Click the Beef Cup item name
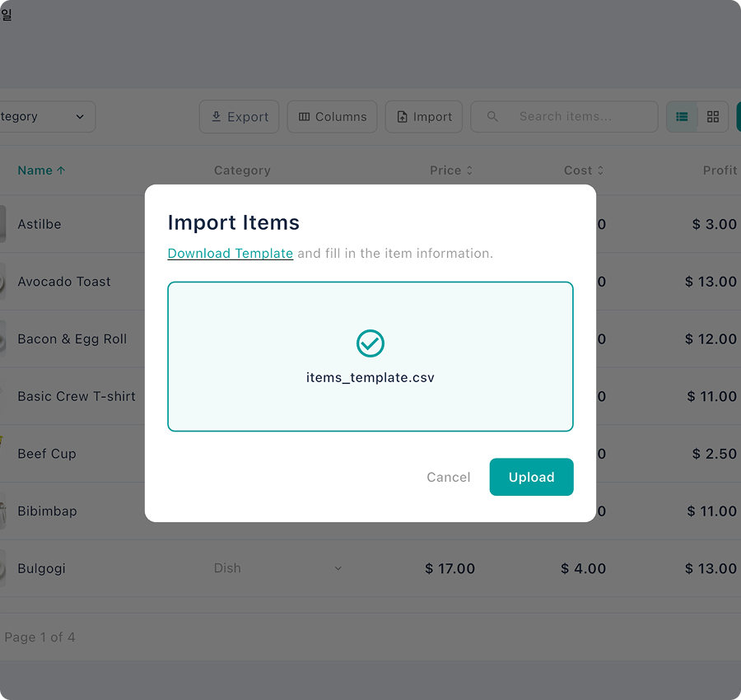The width and height of the screenshot is (741, 700). [47, 454]
